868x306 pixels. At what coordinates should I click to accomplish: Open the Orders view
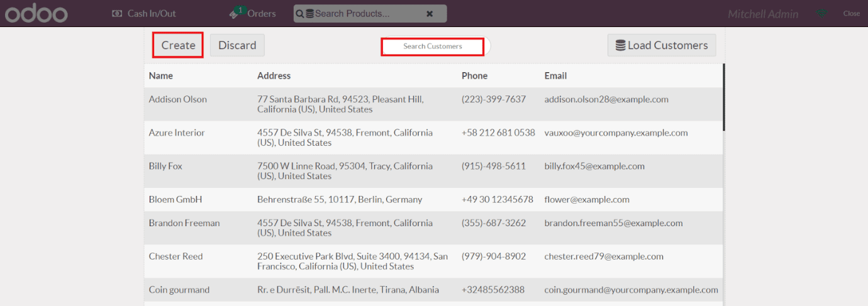[253, 13]
